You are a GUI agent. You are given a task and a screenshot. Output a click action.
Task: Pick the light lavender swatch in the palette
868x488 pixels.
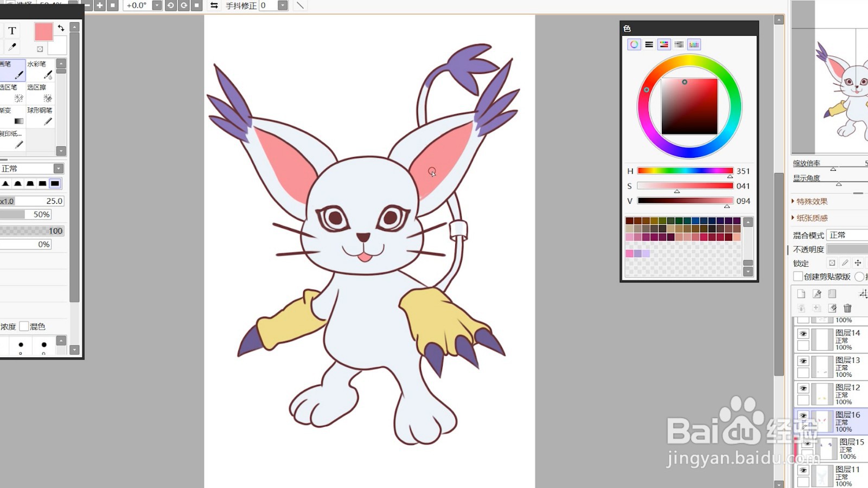click(646, 254)
